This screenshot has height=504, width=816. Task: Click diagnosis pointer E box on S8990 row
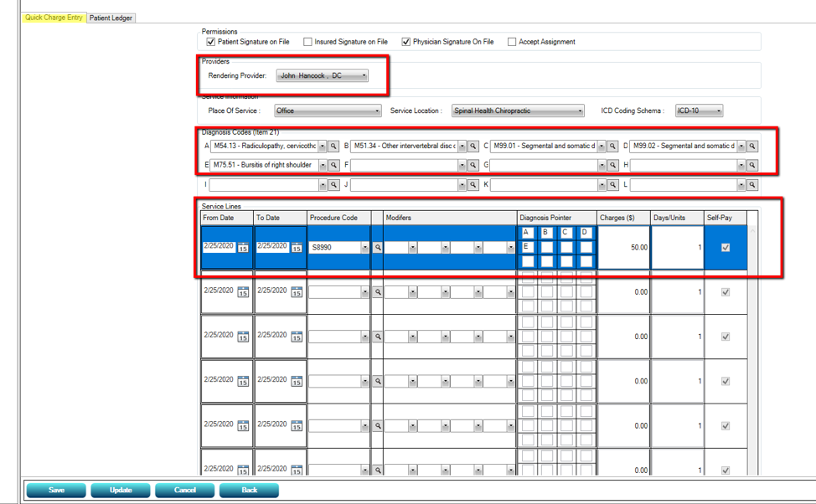coord(528,247)
